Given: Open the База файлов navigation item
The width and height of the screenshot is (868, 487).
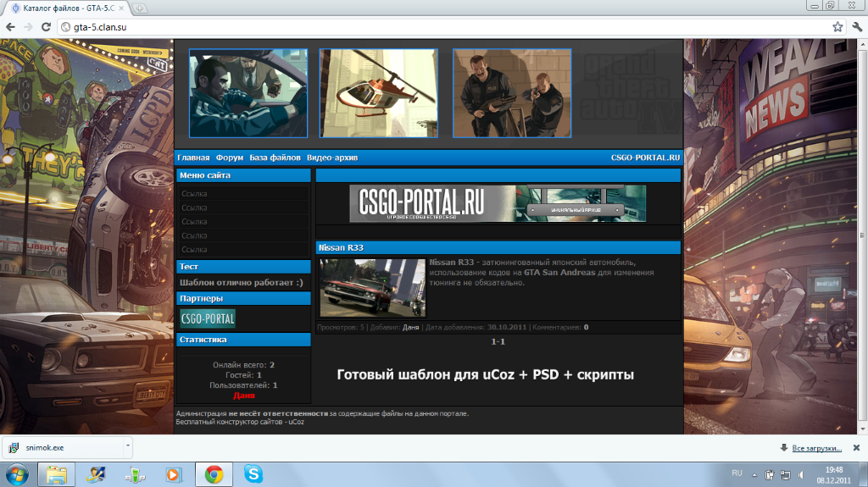Looking at the screenshot, I should tap(275, 158).
